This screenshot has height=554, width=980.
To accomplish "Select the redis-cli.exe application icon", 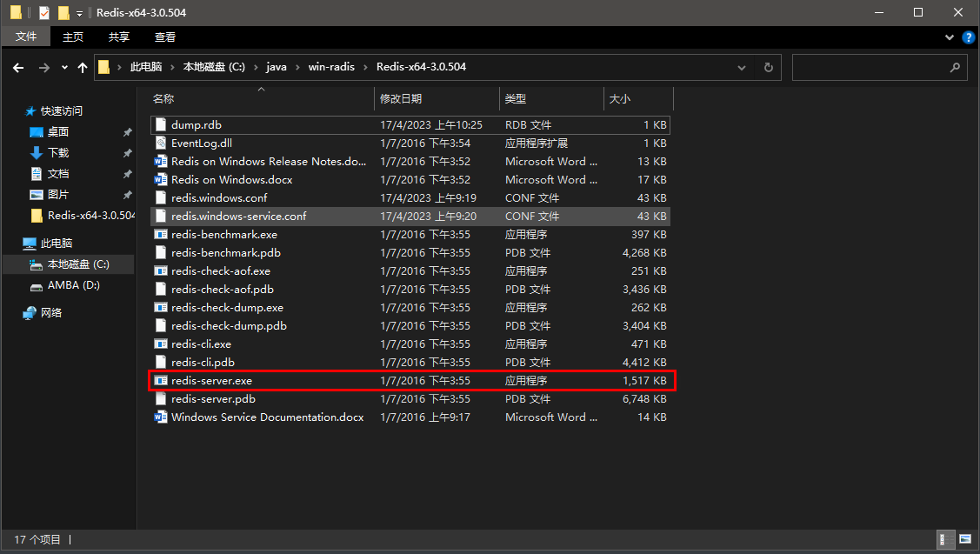I will click(161, 344).
